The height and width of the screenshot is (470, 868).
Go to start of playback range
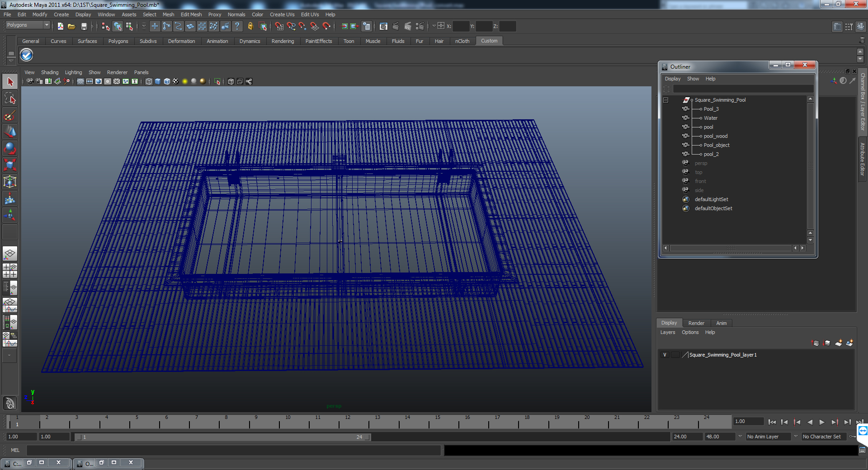(772, 422)
